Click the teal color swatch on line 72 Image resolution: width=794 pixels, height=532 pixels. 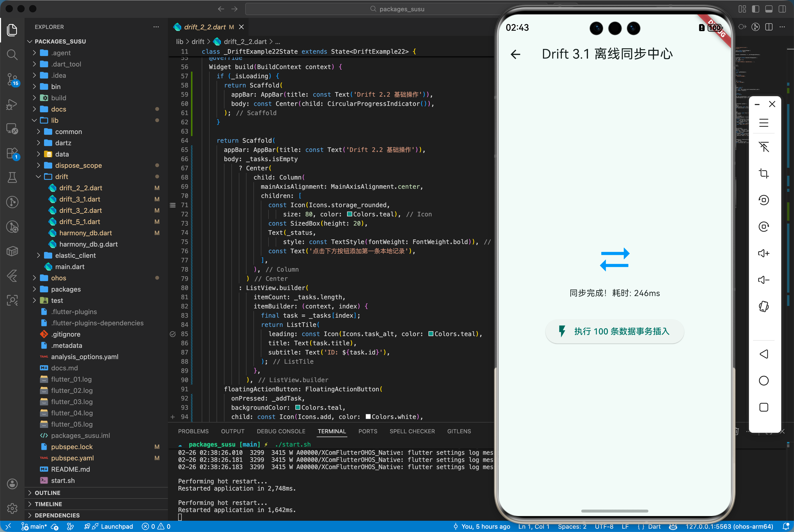point(349,214)
